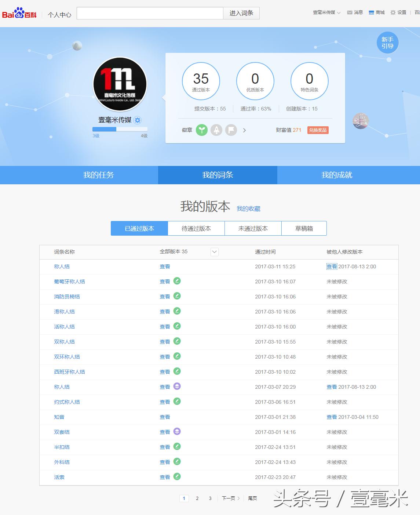Click the flag badge icon

coord(231,130)
